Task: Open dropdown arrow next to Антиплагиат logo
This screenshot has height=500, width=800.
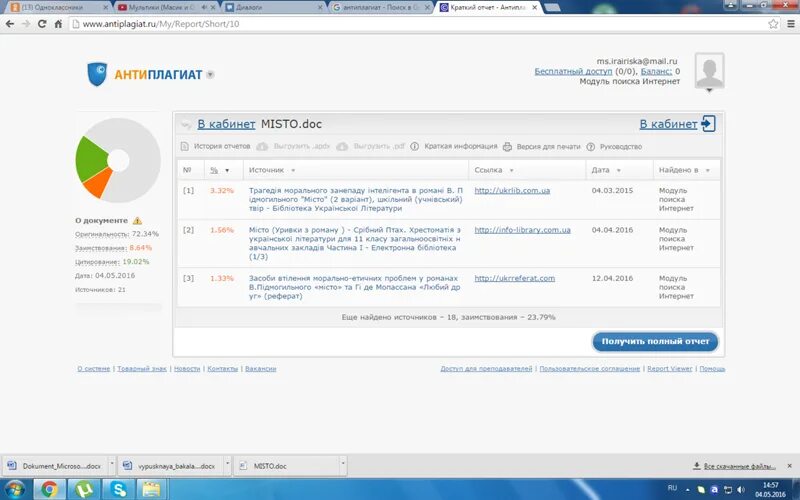Action: click(210, 74)
